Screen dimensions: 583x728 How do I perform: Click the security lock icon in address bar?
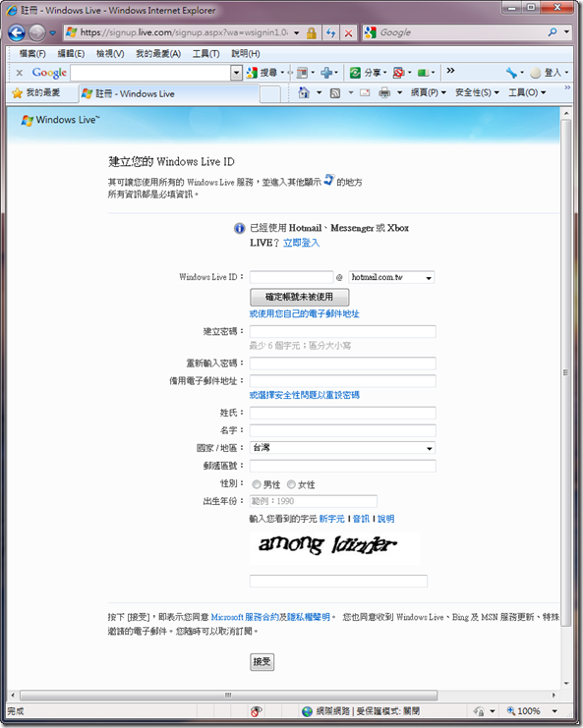[x=312, y=33]
